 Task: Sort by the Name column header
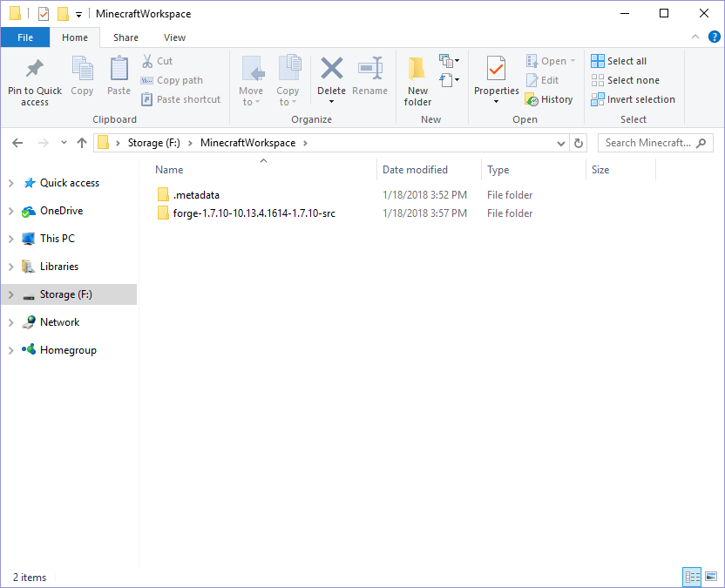pos(169,170)
